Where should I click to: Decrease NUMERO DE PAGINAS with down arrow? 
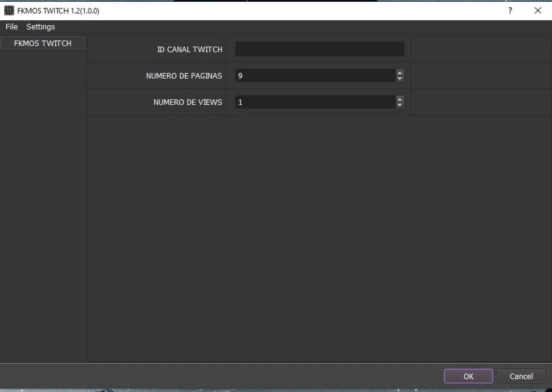400,79
